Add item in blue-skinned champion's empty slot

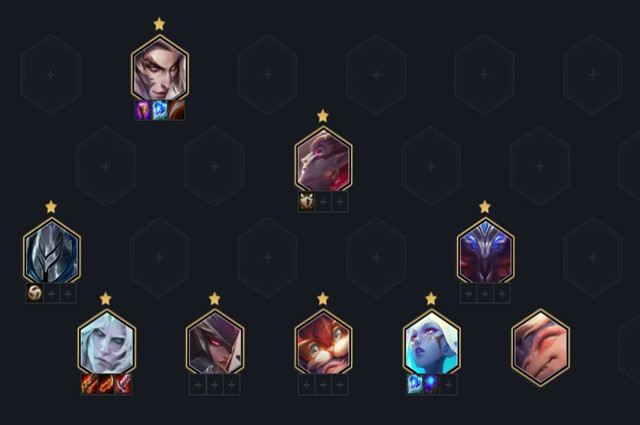pyautogui.click(x=448, y=385)
